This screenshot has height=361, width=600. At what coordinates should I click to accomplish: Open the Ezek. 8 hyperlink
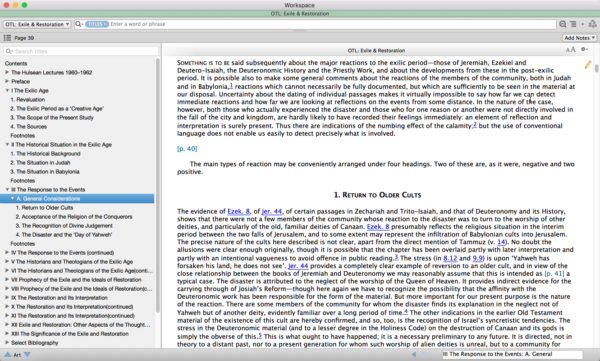[x=238, y=211]
